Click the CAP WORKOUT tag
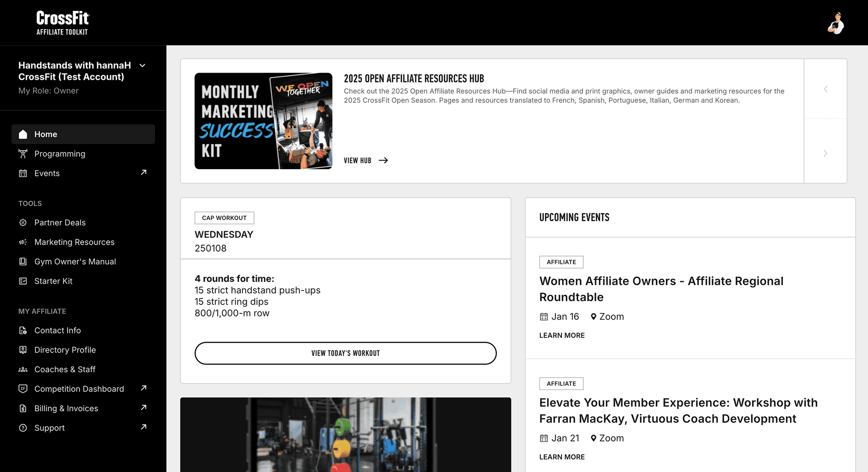 pyautogui.click(x=224, y=218)
